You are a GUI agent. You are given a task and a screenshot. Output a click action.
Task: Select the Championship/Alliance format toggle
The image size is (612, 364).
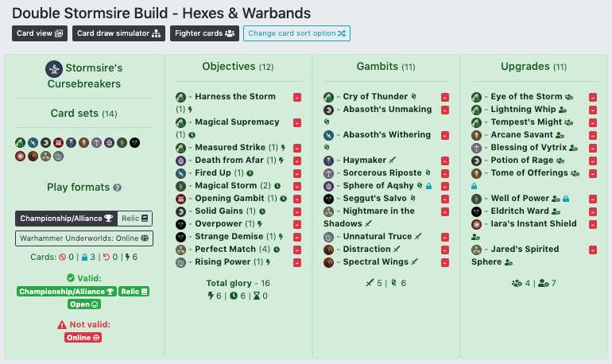(66, 219)
